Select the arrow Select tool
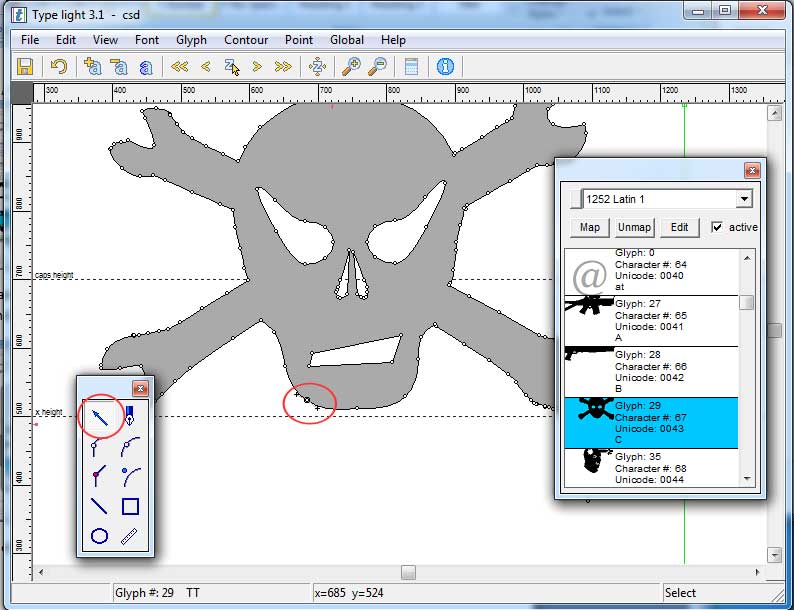This screenshot has width=794, height=610. 100,413
